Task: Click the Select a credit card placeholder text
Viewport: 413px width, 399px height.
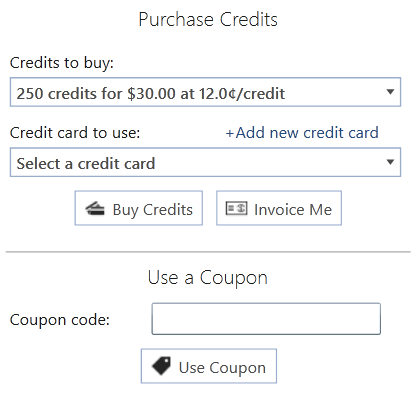Action: [86, 164]
